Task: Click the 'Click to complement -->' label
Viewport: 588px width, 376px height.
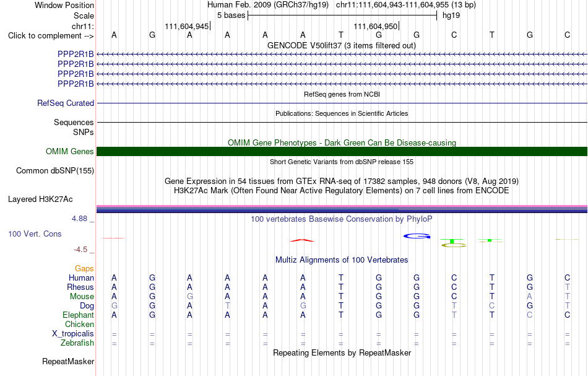Action: (51, 36)
